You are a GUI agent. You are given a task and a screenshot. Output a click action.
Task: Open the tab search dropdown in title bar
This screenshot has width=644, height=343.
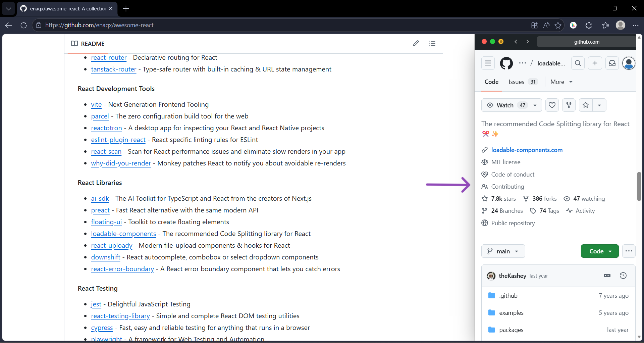coord(8,9)
